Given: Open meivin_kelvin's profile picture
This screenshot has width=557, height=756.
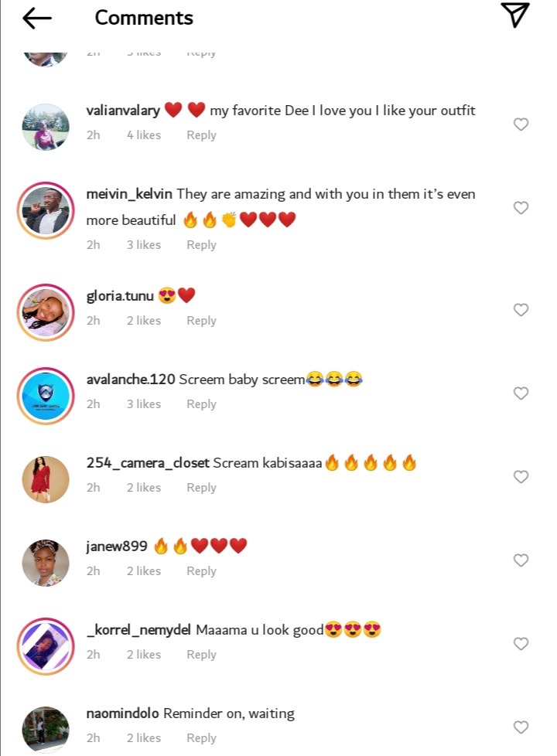Looking at the screenshot, I should [x=46, y=211].
